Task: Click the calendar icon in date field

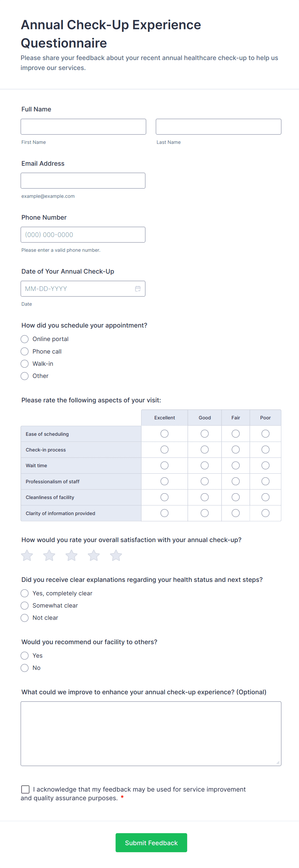Action: click(x=138, y=289)
